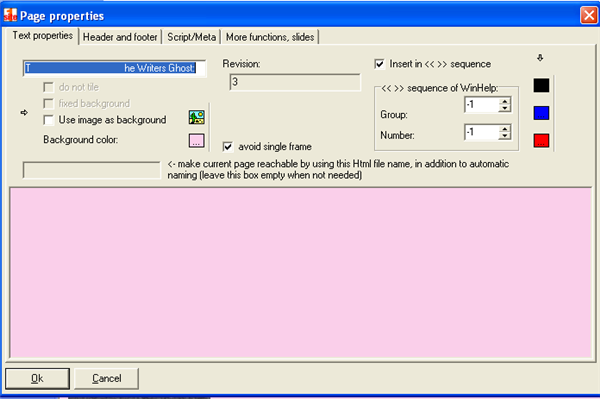
Task: Decrease the Number value with down arrow
Action: (x=505, y=136)
